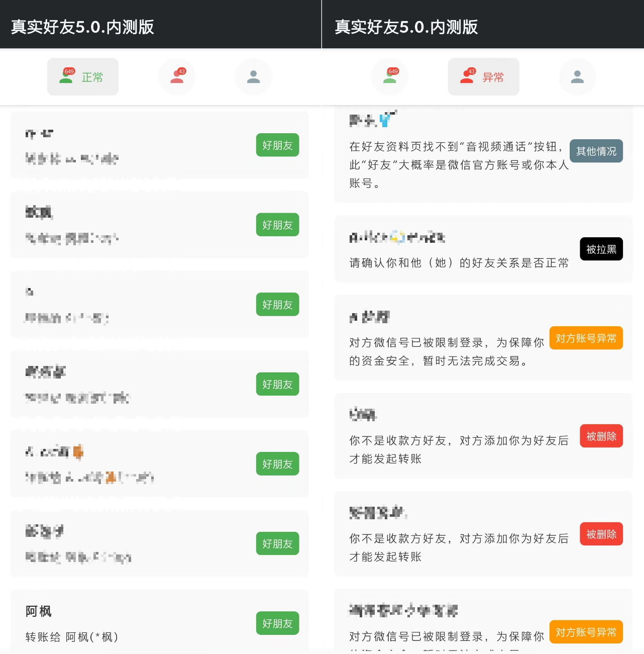The height and width of the screenshot is (654, 644).
Task: Switch to the 异常 tab
Action: point(484,76)
